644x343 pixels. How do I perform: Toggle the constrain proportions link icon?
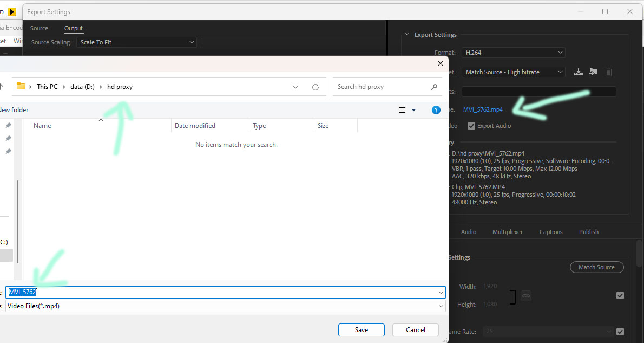tap(525, 295)
